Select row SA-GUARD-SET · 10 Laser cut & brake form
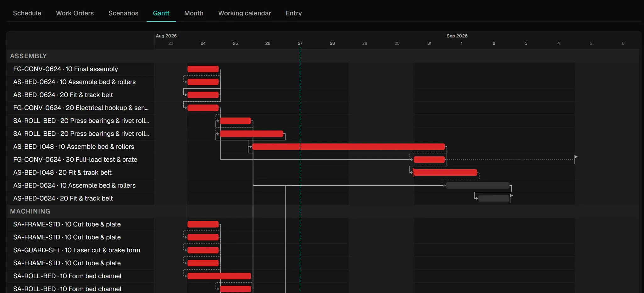The height and width of the screenshot is (293, 644). click(80, 250)
